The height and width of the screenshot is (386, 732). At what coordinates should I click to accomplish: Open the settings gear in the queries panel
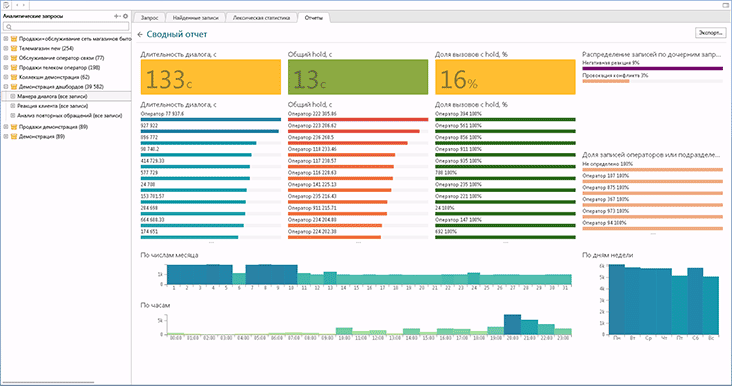pyautogui.click(x=125, y=16)
